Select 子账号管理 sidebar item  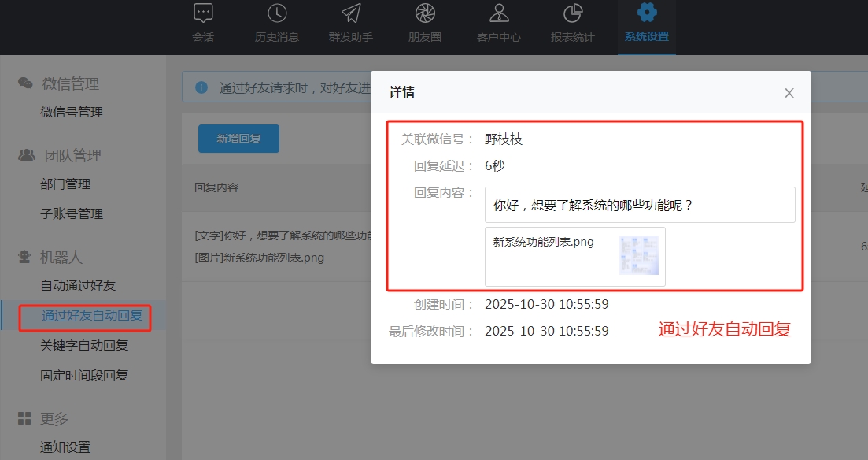pos(72,214)
